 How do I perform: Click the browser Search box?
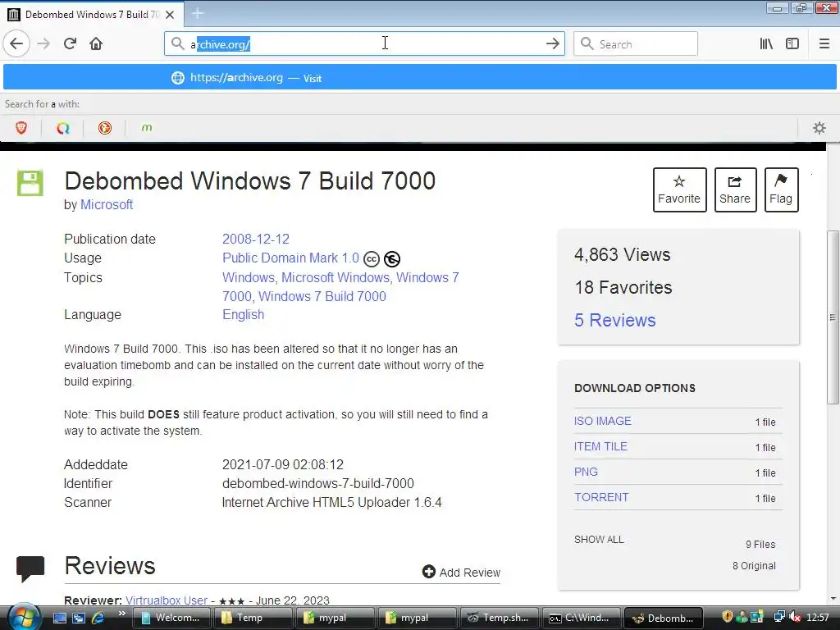tap(636, 44)
